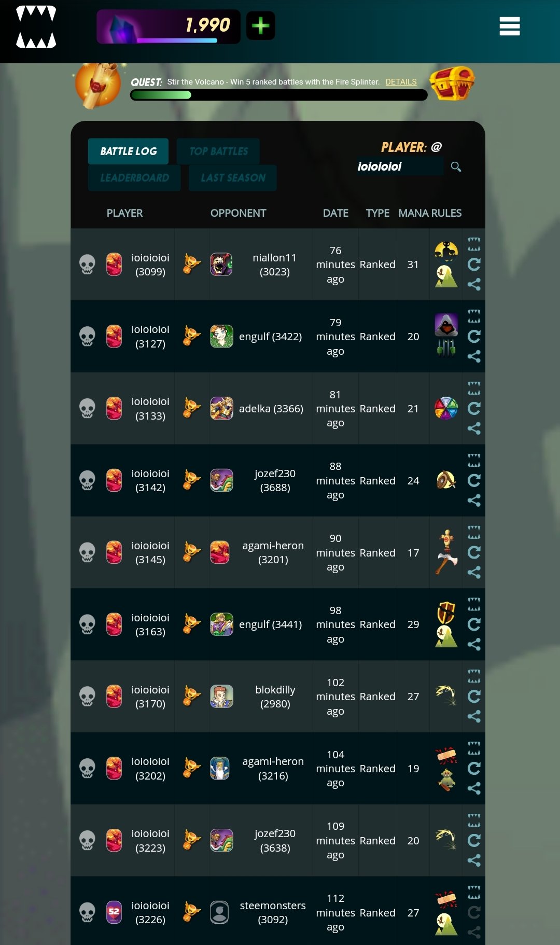Open the quest reward treasure chest

tap(452, 83)
